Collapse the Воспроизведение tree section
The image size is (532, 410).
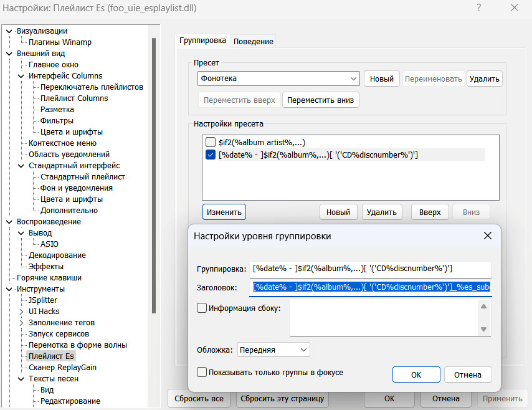click(x=9, y=222)
